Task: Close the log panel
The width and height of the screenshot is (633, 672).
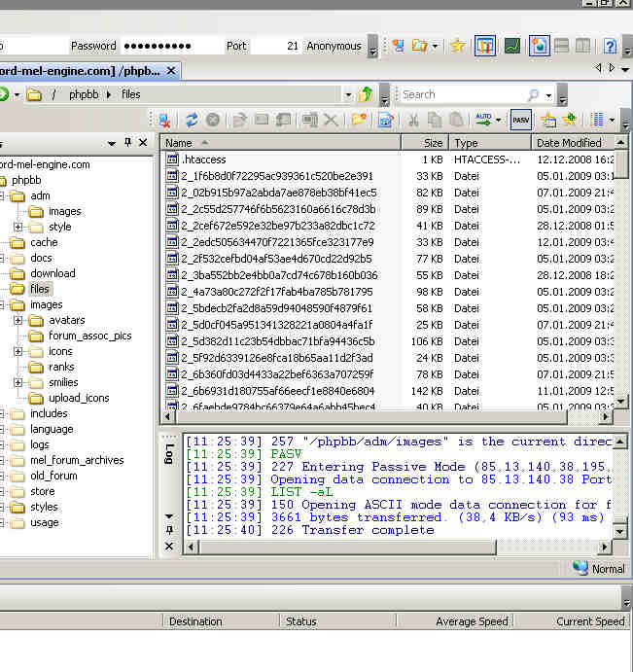Action: click(168, 547)
